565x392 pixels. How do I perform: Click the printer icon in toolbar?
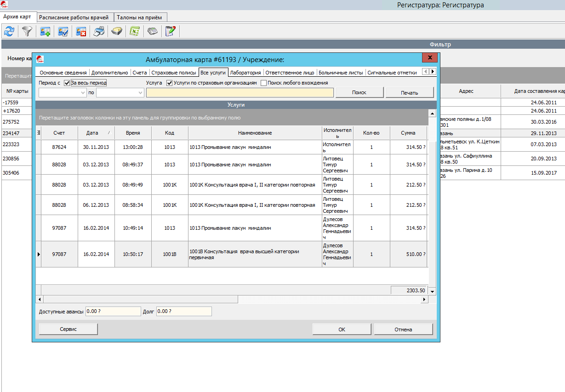pos(99,31)
